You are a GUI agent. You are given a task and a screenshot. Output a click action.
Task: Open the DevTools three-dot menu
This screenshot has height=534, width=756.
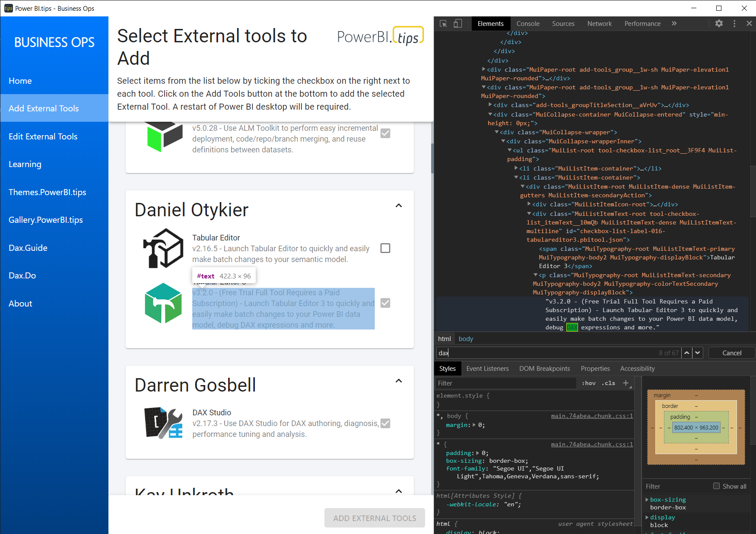click(x=734, y=24)
